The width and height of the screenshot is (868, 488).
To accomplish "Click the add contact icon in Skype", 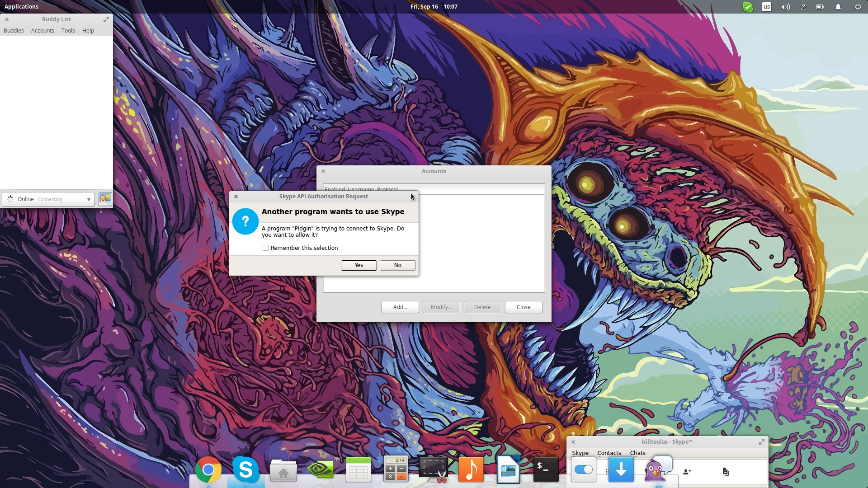I will pyautogui.click(x=687, y=472).
